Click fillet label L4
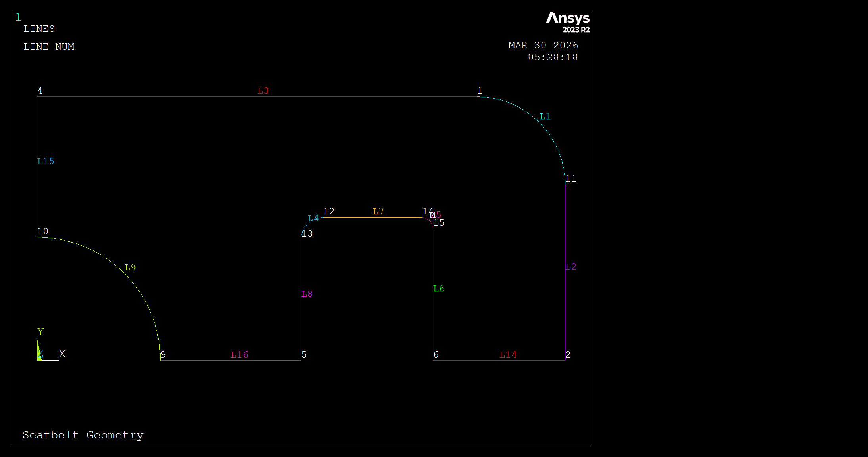The width and height of the screenshot is (868, 457). (x=313, y=218)
